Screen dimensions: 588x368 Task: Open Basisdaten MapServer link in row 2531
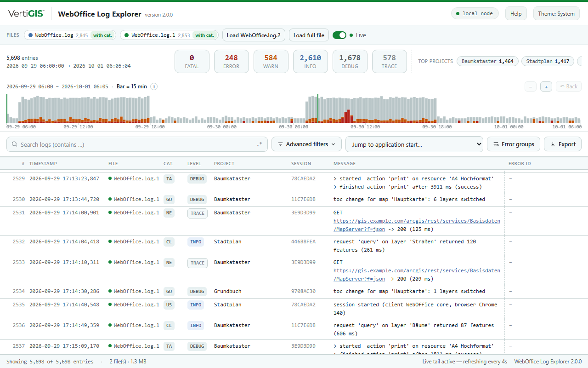pos(417,225)
